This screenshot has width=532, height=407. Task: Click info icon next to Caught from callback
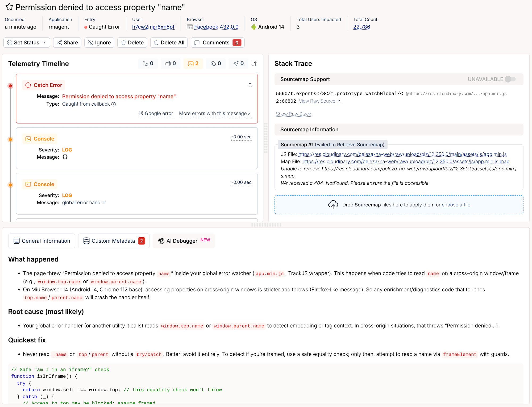(x=114, y=104)
